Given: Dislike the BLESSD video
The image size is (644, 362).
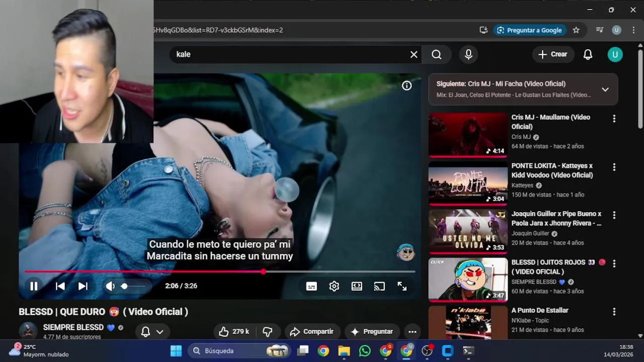Looking at the screenshot, I should (268, 331).
